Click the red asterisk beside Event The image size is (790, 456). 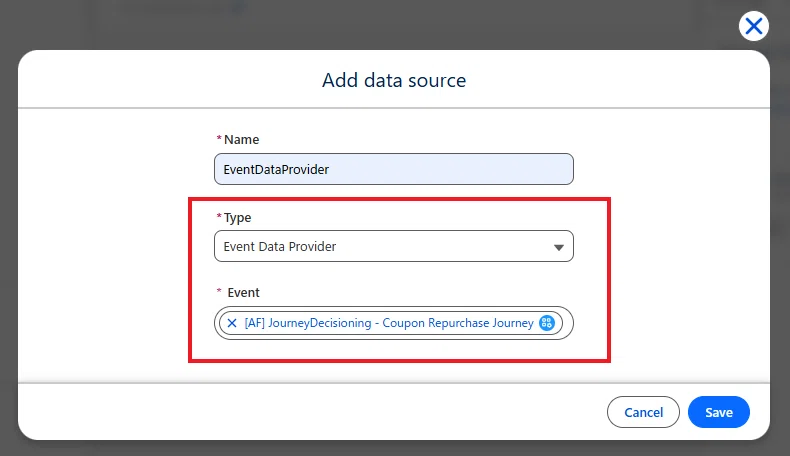pos(219,291)
